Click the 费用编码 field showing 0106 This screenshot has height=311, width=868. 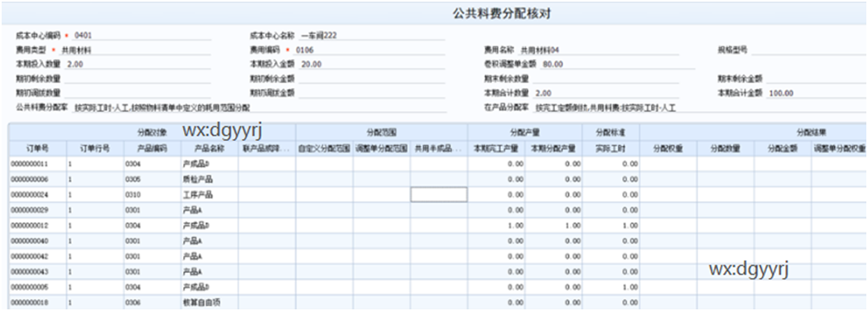tap(370, 50)
